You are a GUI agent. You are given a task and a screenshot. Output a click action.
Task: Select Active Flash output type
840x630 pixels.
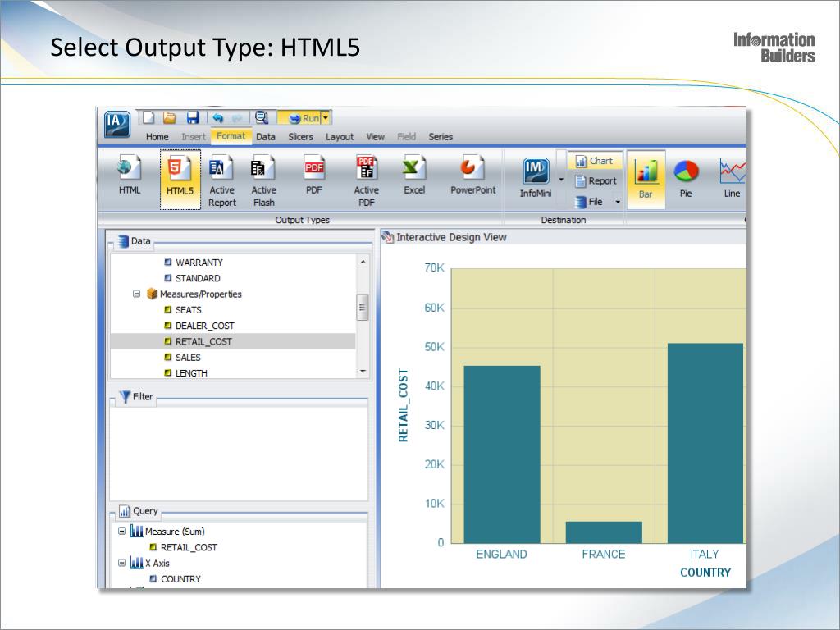(263, 181)
